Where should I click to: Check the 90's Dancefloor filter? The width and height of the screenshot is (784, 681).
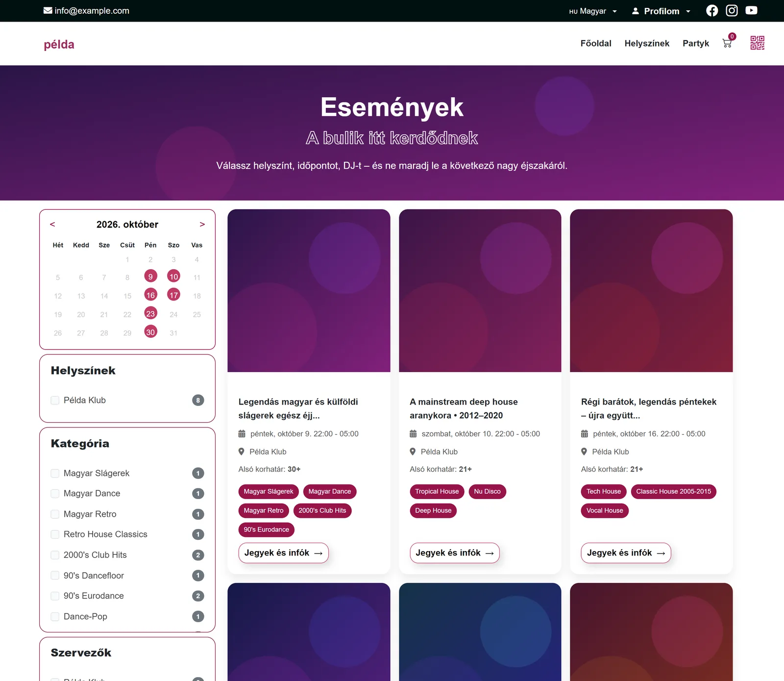click(55, 575)
